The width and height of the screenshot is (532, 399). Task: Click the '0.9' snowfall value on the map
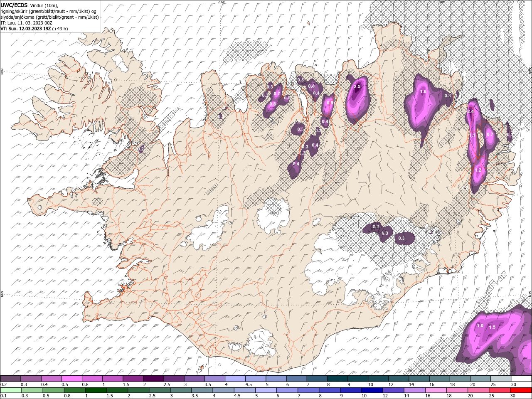point(330,103)
